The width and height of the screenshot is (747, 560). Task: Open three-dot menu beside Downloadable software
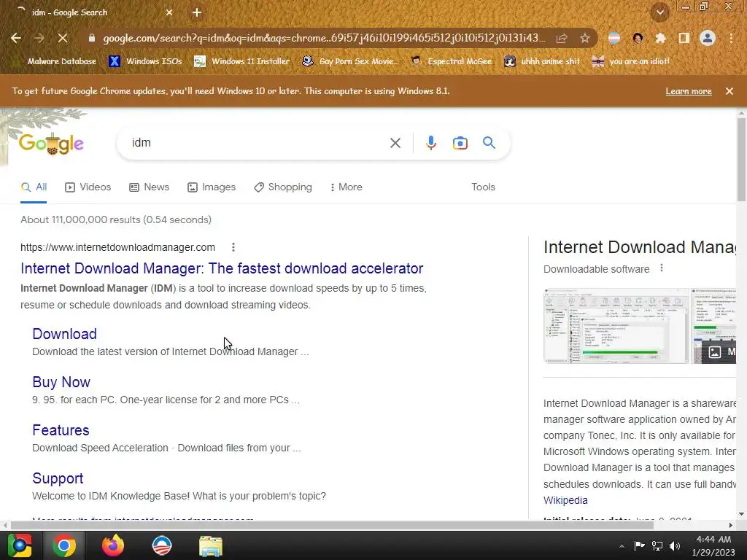coord(661,268)
